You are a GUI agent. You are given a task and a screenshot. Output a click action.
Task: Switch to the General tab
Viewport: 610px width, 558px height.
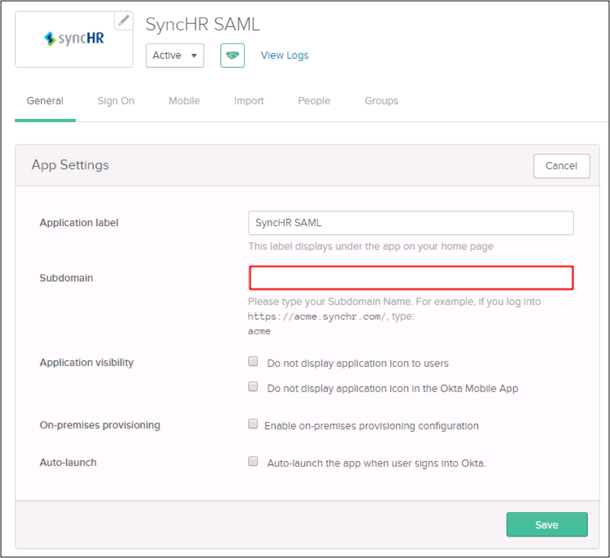coord(45,101)
